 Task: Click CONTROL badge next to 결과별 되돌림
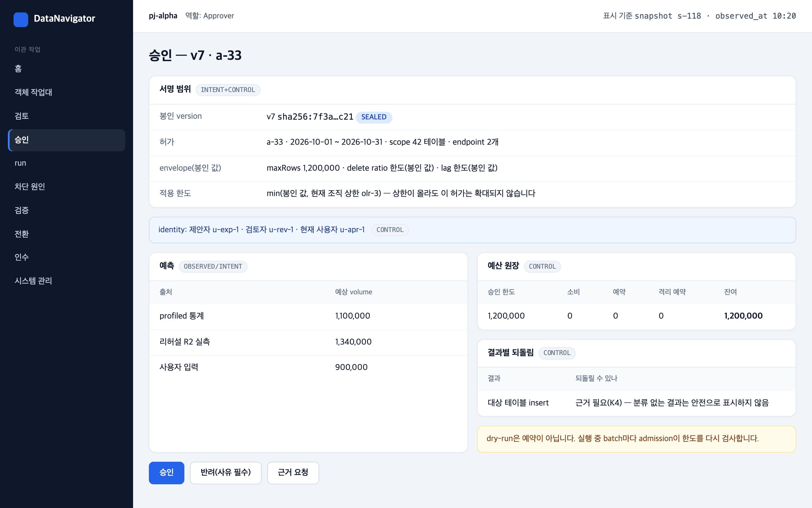[557, 353]
